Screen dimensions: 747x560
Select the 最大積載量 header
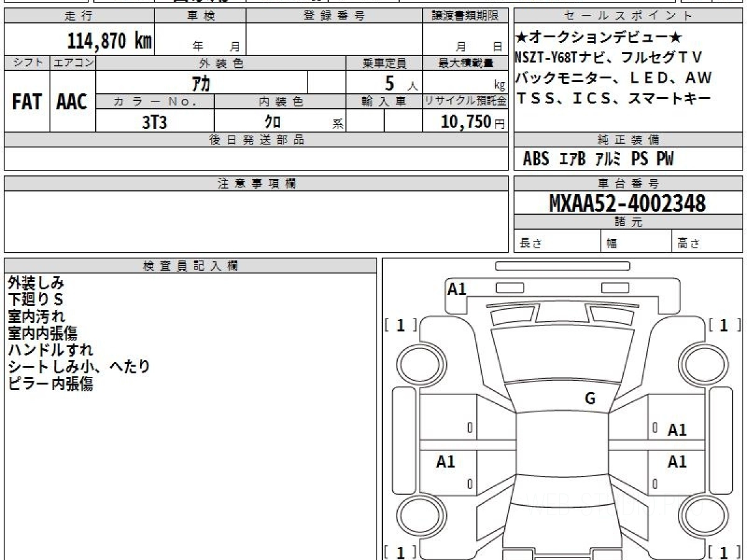click(466, 63)
